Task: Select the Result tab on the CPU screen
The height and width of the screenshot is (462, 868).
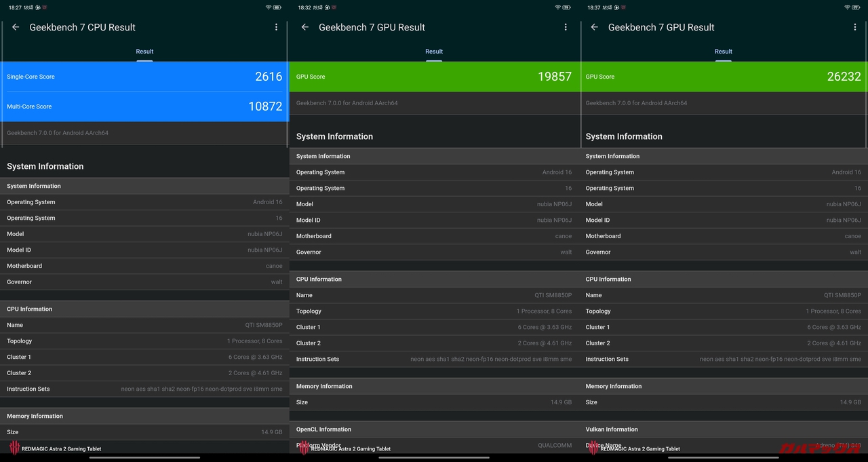Action: coord(144,52)
